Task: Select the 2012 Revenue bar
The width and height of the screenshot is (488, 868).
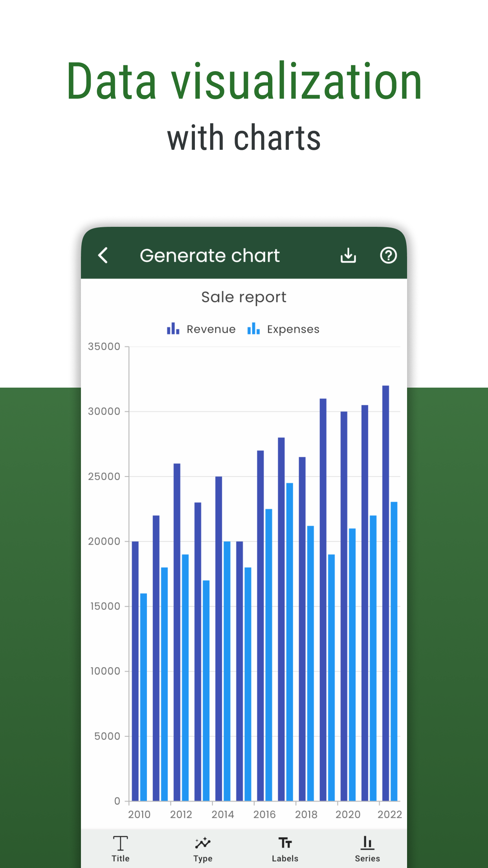Action: point(177,632)
